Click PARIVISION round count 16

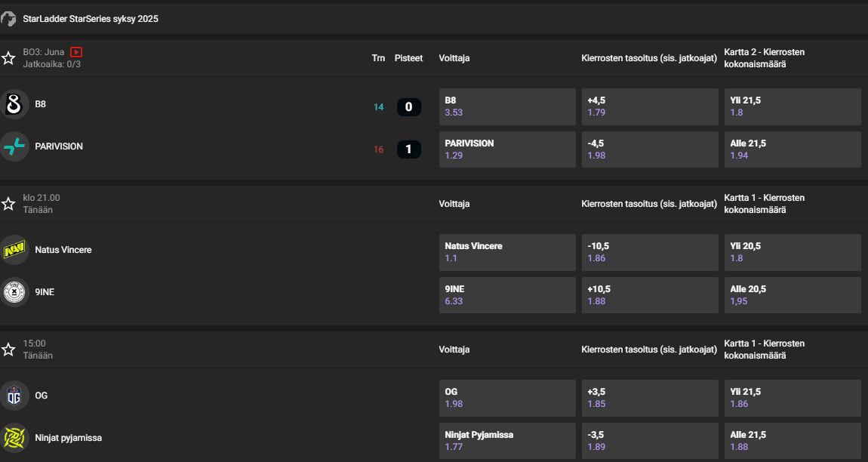[x=379, y=149]
